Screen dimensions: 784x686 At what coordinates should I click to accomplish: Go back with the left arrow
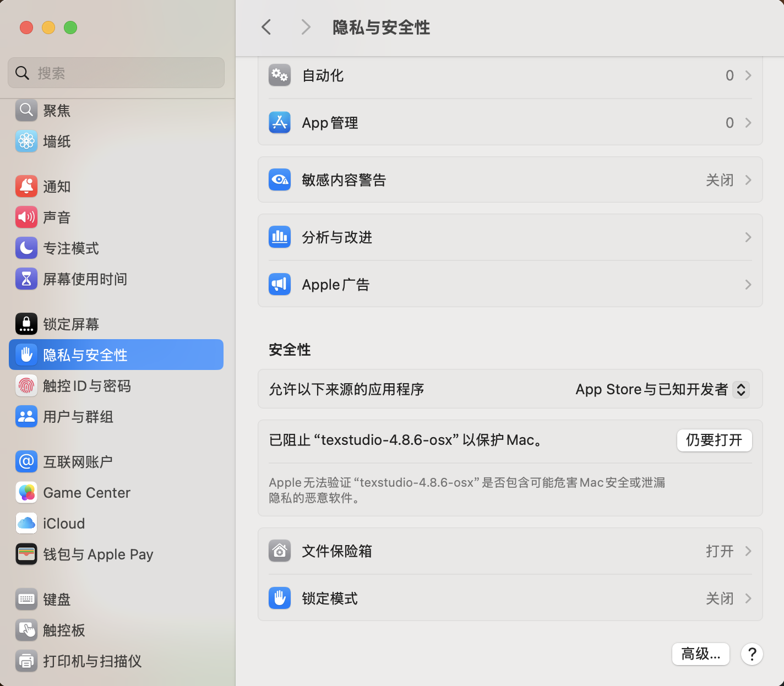click(266, 27)
